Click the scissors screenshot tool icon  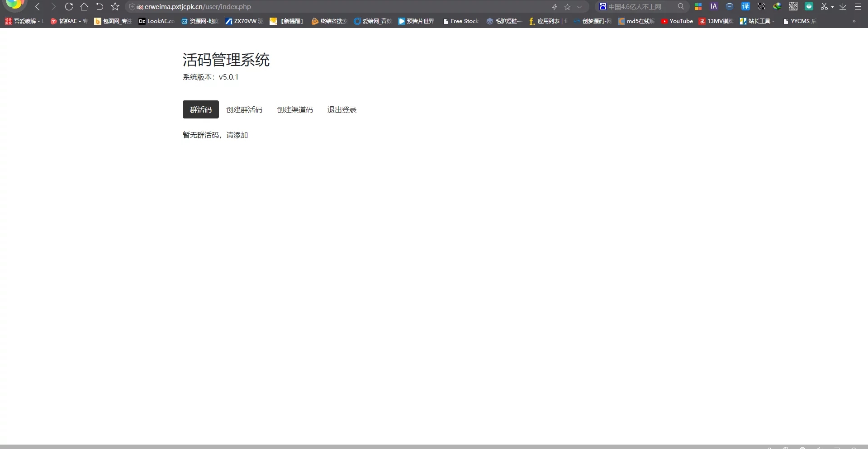(x=824, y=6)
